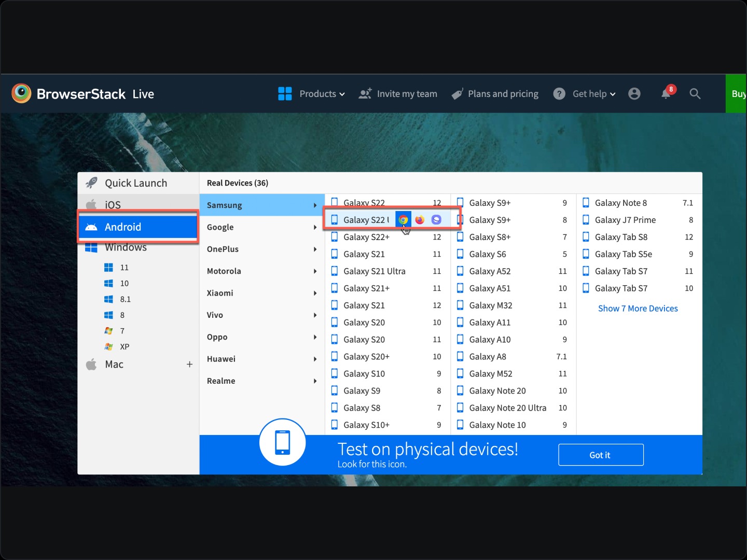Click the search magnifier icon

click(x=695, y=94)
